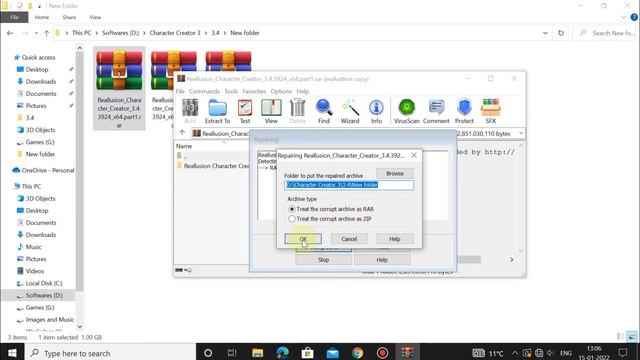Expand the Explorer ribbon chevron
This screenshot has height=360, width=640.
623,17
